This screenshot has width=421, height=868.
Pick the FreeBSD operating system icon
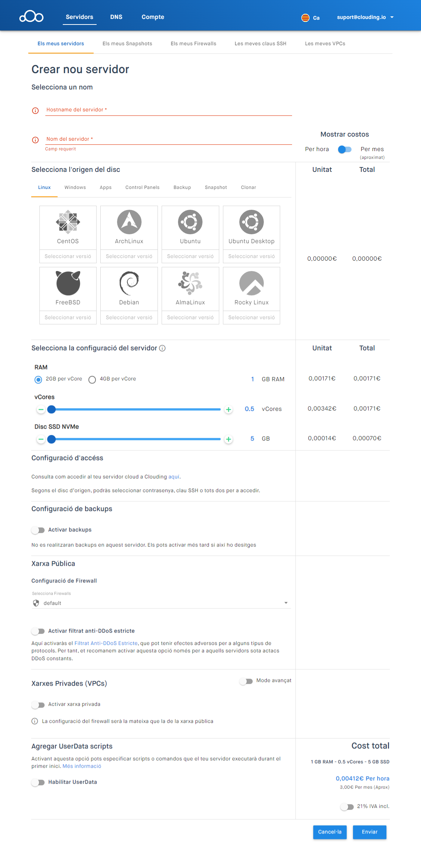point(68,283)
